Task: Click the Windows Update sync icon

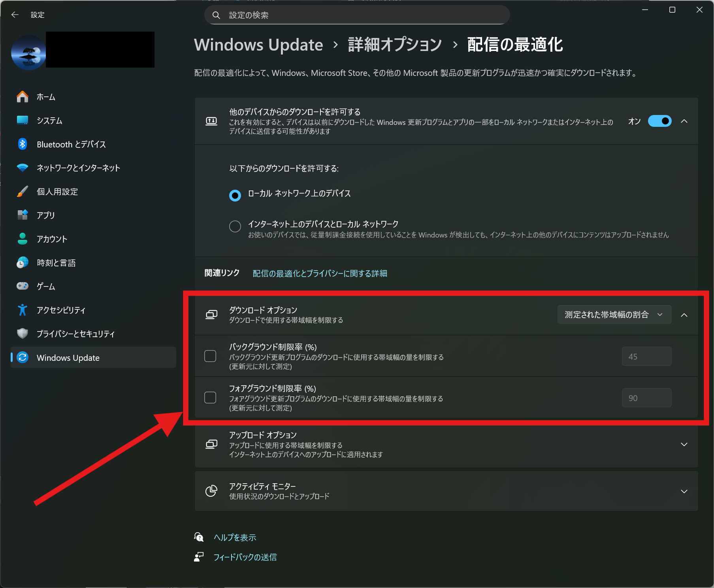Action: point(23,358)
